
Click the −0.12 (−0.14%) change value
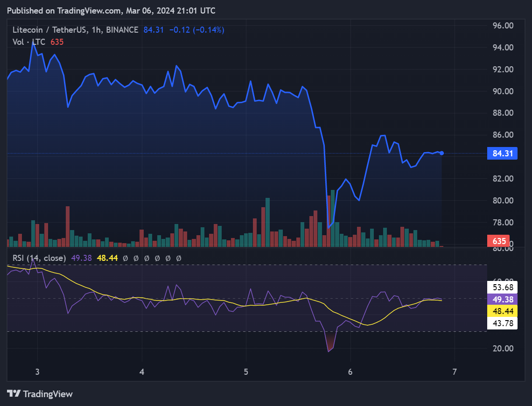(196, 30)
